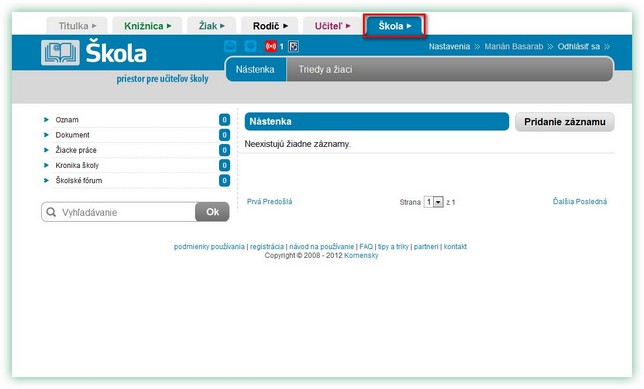Viewport: 644px width, 389px height.
Task: Open Kronika školy category
Action: 77,165
